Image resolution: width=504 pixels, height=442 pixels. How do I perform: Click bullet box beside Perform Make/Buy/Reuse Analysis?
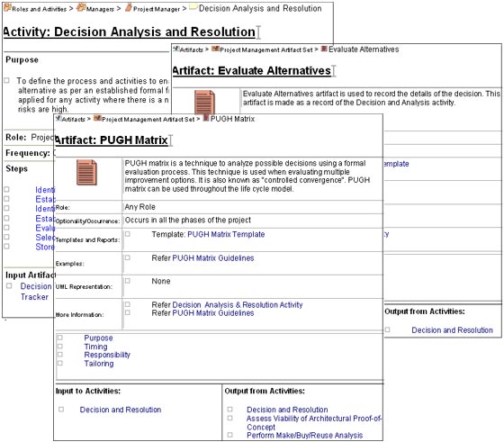[x=229, y=435]
